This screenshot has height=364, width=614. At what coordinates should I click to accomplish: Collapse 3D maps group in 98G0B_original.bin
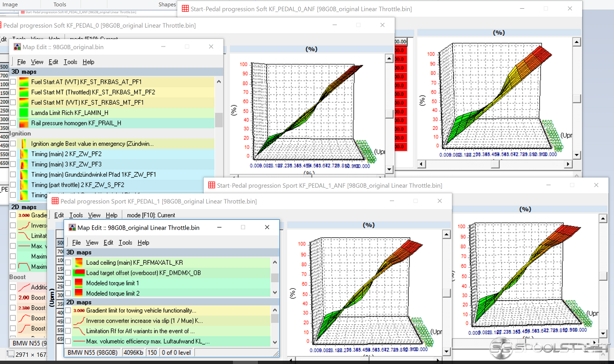pos(117,72)
